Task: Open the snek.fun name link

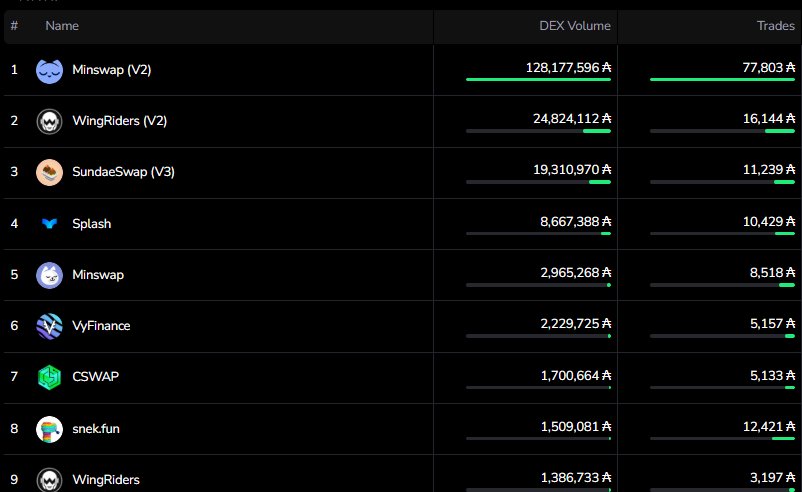Action: click(x=96, y=429)
